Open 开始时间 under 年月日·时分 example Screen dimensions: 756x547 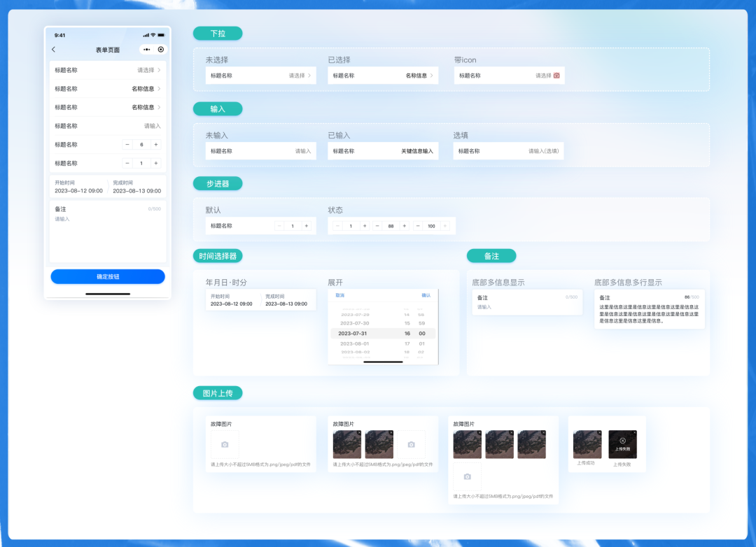point(232,300)
